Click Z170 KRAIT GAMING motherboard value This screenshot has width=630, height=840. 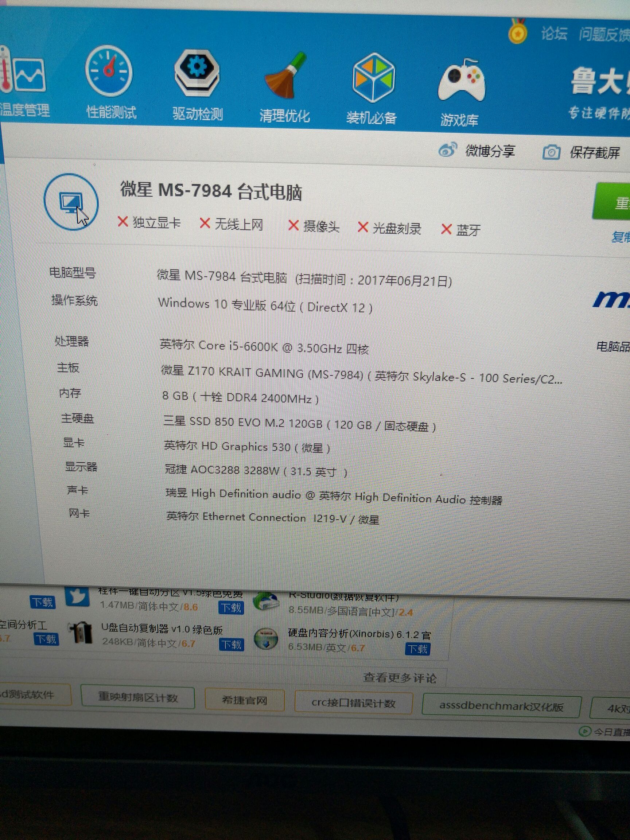point(361,374)
